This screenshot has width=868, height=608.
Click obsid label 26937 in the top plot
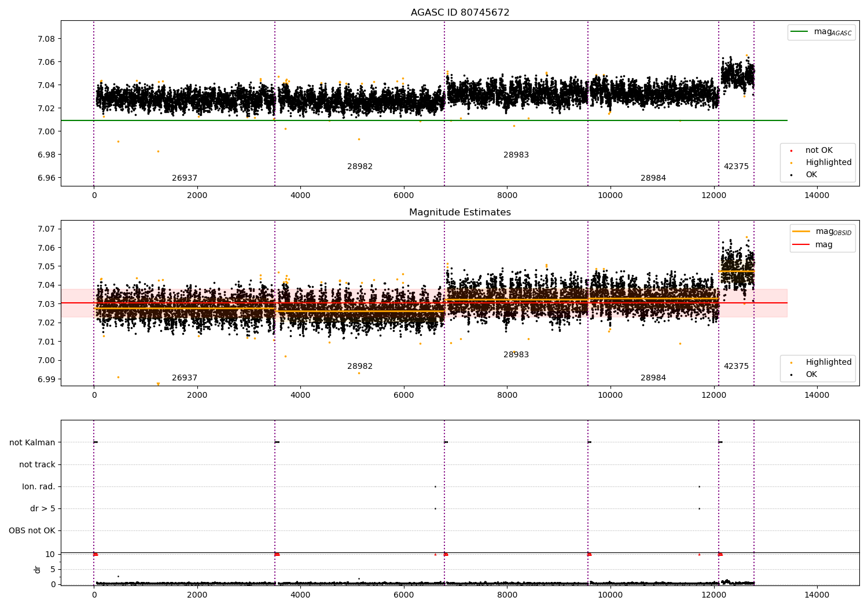pos(185,178)
